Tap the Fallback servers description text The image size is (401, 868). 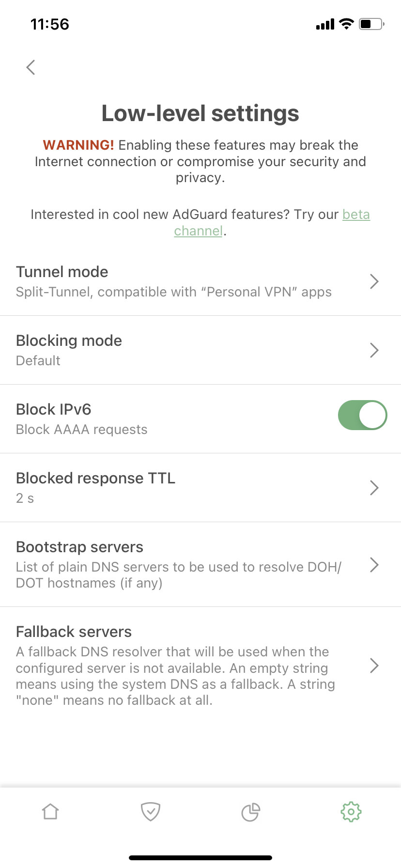(x=174, y=676)
